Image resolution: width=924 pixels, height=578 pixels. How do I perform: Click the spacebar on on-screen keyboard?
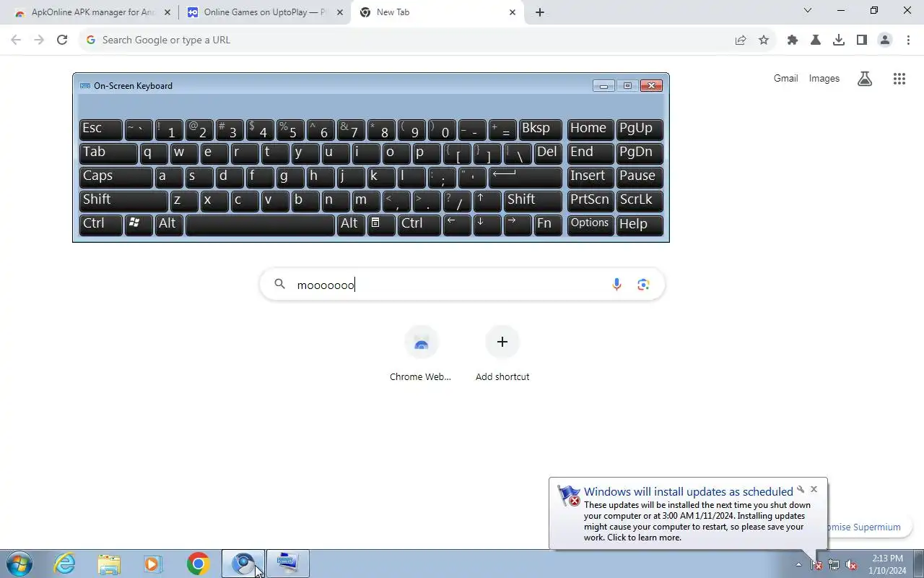pos(260,224)
